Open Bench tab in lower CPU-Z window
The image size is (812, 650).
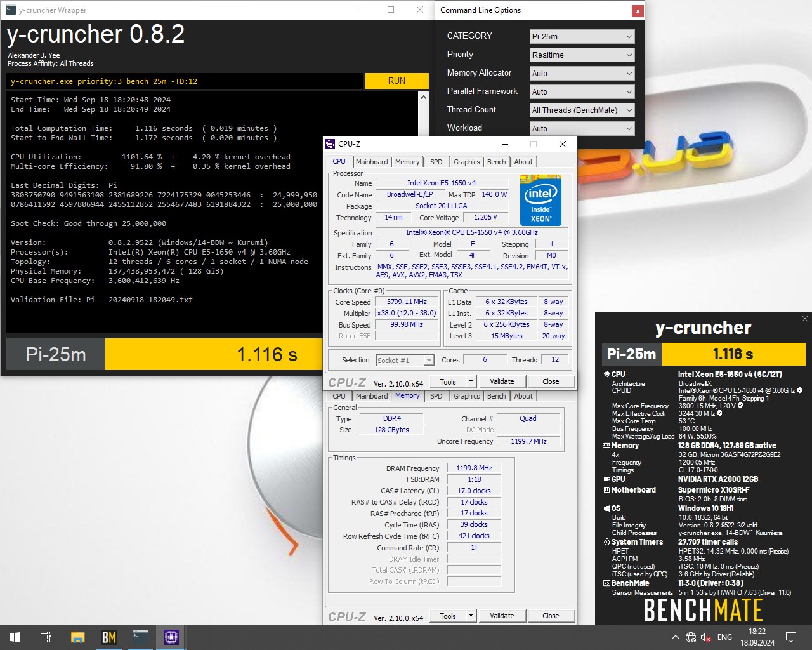(497, 396)
